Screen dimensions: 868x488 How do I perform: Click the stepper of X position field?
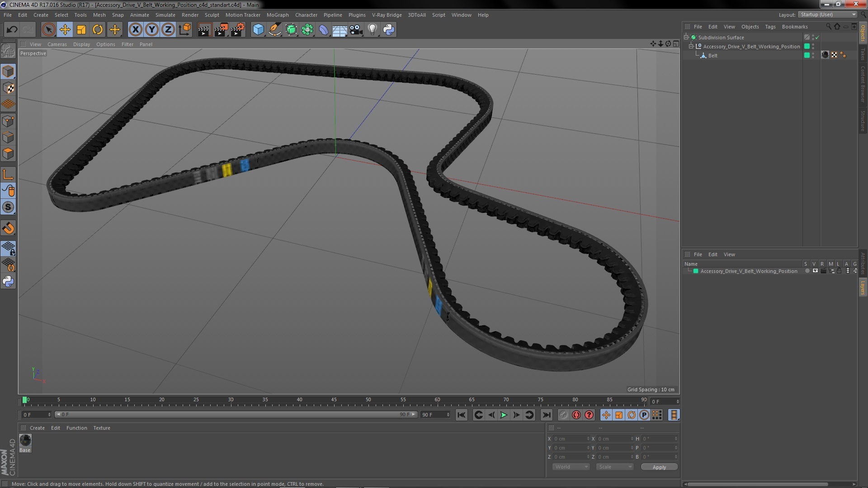588,439
